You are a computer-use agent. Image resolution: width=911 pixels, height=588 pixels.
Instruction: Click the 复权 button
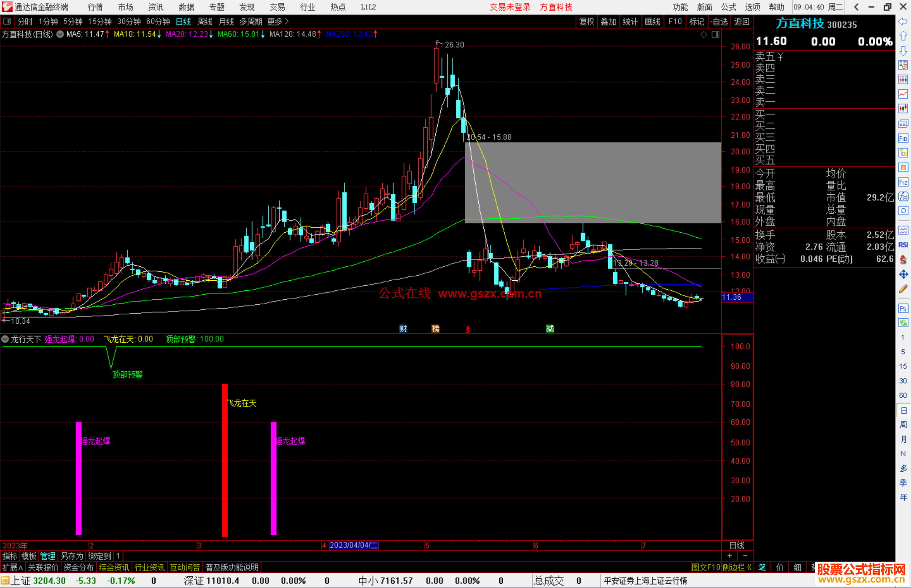coord(586,21)
